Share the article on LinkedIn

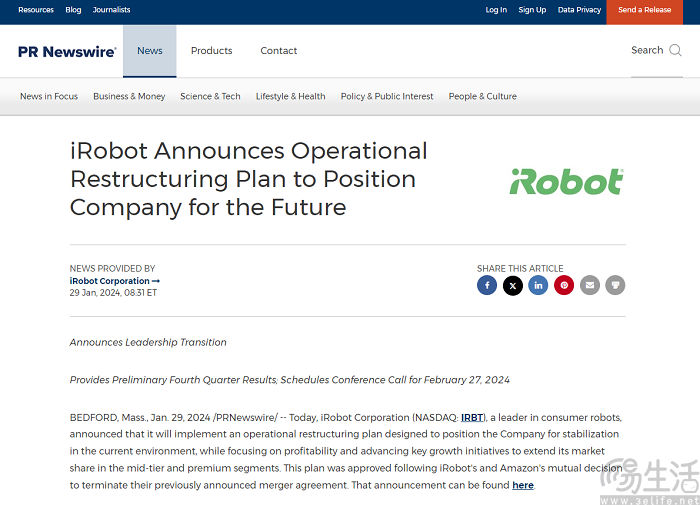pyautogui.click(x=539, y=286)
